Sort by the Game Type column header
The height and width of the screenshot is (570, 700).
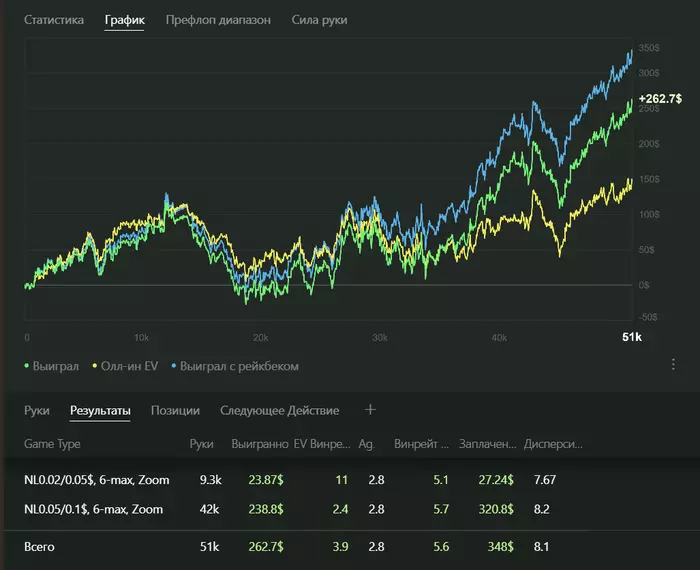[52, 443]
